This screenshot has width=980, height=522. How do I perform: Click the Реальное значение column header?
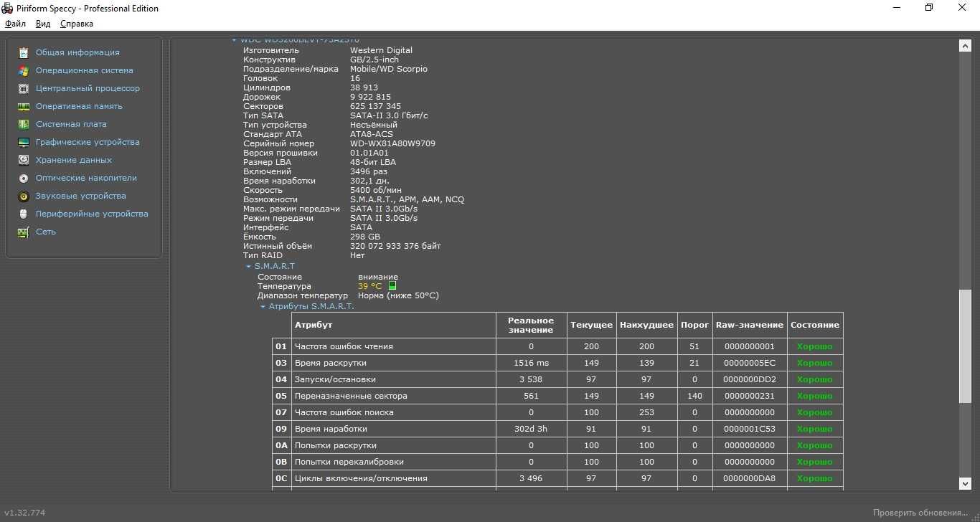point(531,325)
